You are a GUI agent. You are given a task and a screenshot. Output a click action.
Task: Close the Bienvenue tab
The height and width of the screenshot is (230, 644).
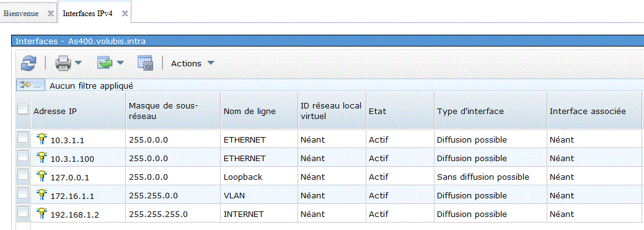coord(51,14)
